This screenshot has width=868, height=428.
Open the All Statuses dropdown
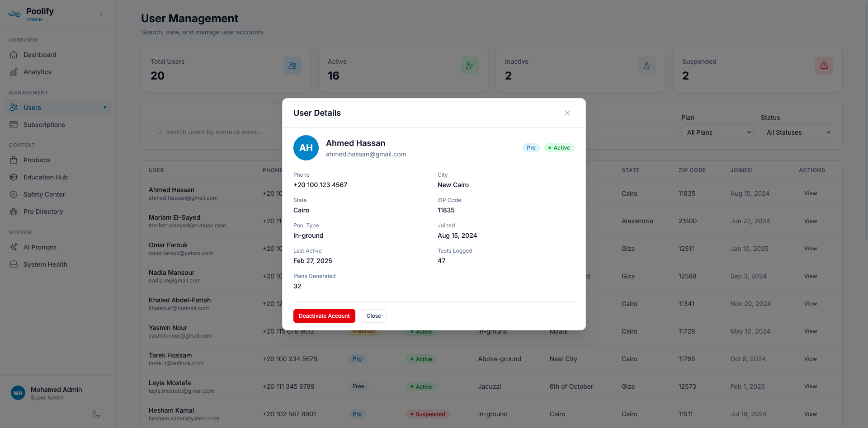[797, 132]
